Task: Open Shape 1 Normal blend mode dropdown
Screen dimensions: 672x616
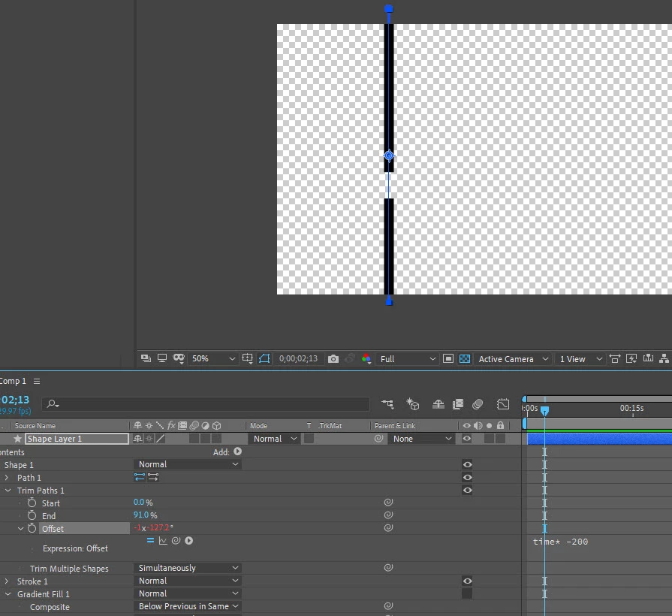Action: pos(187,464)
